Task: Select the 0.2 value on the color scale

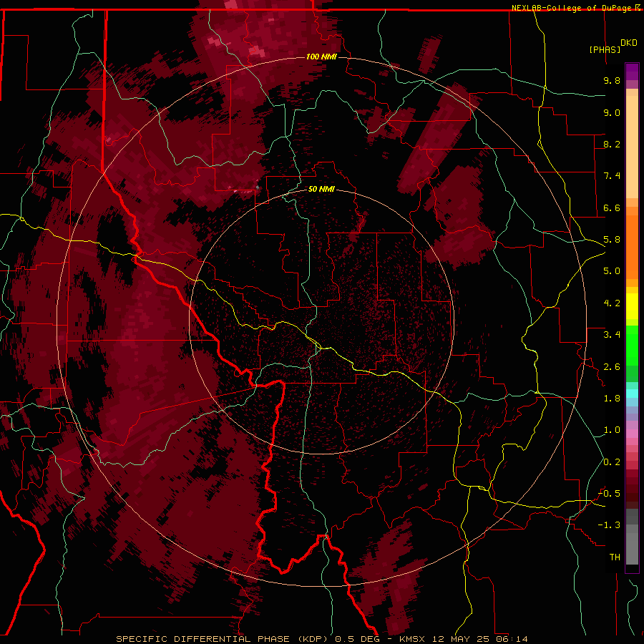Action: pyautogui.click(x=612, y=462)
